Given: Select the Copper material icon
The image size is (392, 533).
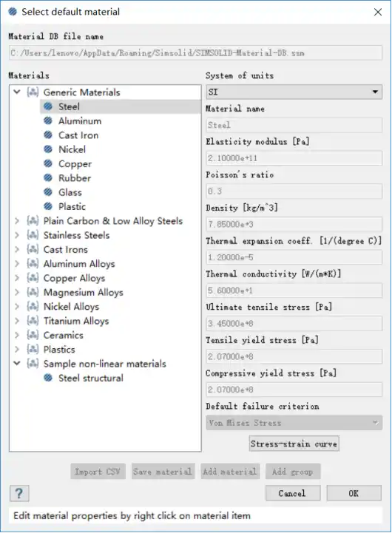Looking at the screenshot, I should pos(48,163).
